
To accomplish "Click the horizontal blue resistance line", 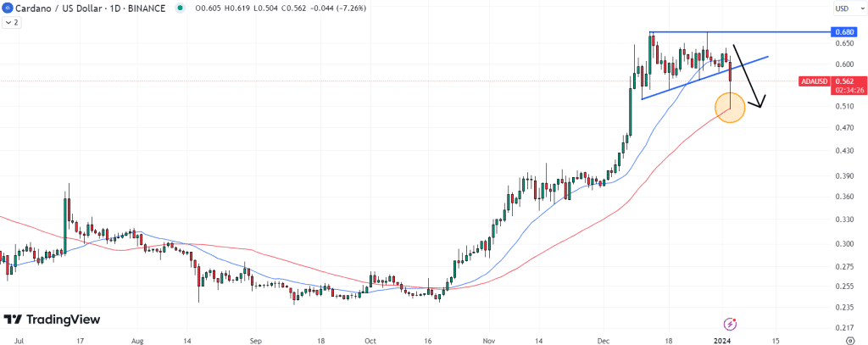I will (x=741, y=32).
